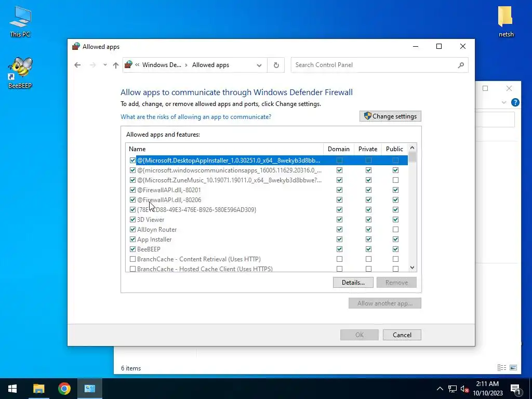532x399 pixels.
Task: Switch to details view in background window
Action: [x=502, y=367]
